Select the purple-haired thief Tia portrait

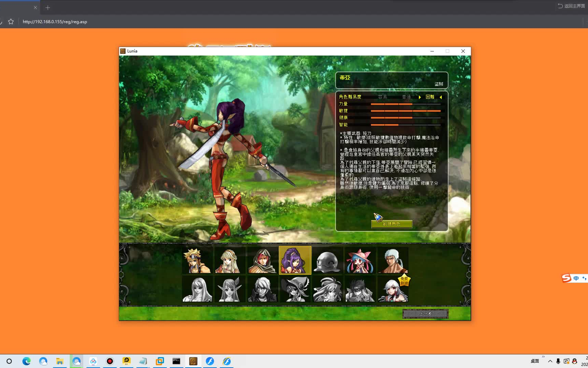point(295,260)
